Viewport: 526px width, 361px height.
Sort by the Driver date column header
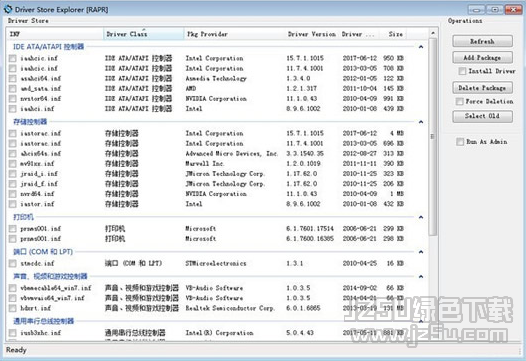click(359, 34)
